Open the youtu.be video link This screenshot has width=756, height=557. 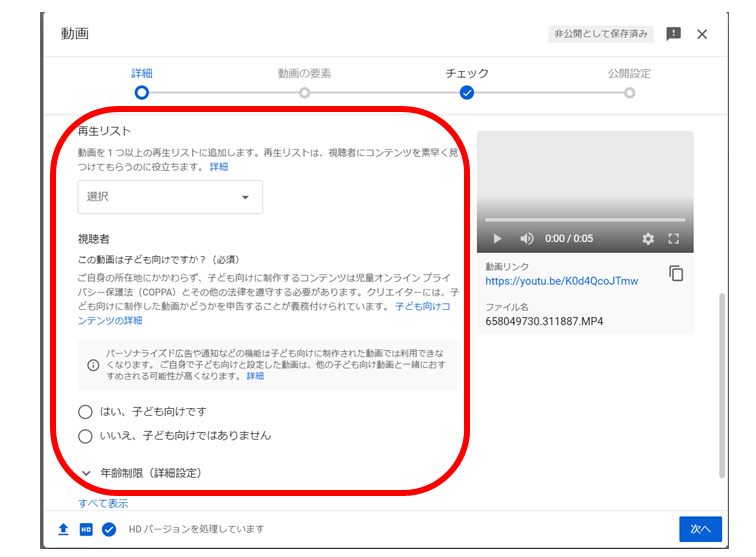[562, 281]
